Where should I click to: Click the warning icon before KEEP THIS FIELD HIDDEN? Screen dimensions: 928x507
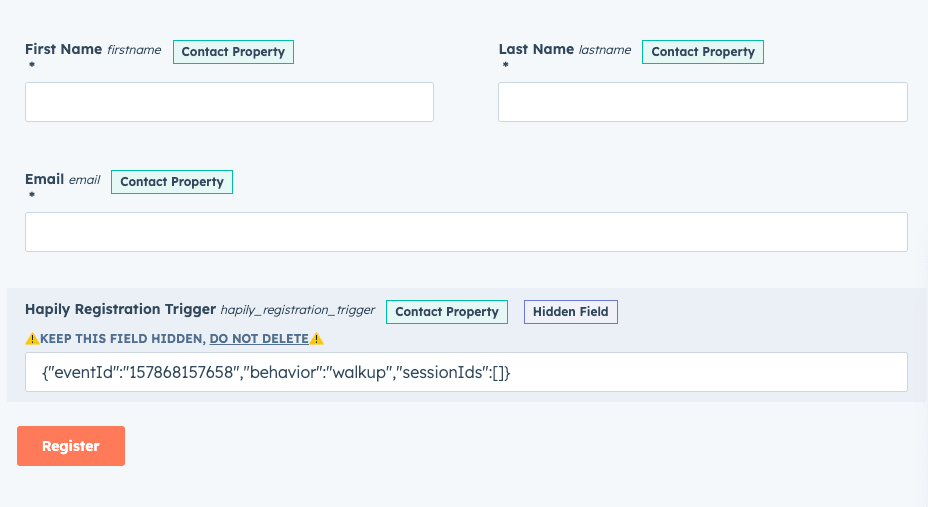pos(32,339)
